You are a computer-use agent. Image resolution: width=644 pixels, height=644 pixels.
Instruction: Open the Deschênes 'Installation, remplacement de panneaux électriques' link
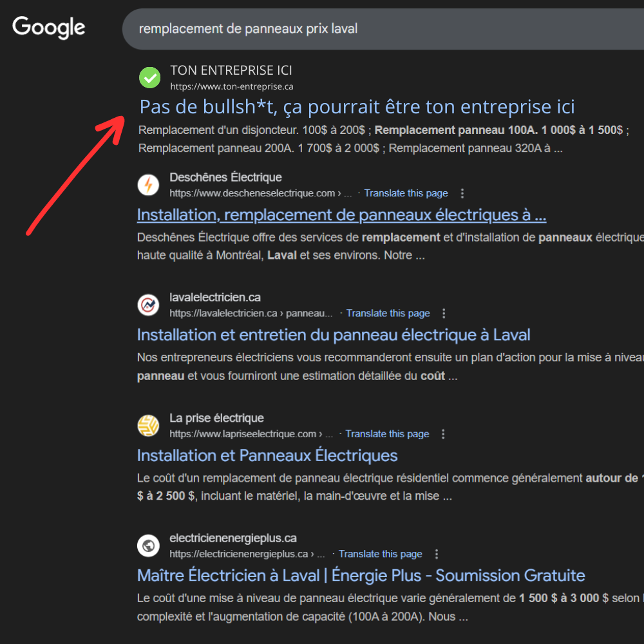pyautogui.click(x=341, y=214)
